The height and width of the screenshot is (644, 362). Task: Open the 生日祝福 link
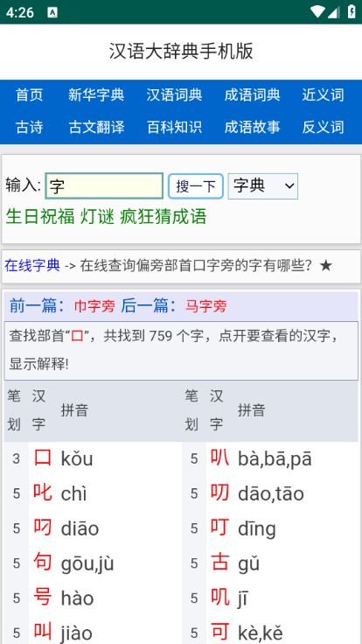coord(40,216)
